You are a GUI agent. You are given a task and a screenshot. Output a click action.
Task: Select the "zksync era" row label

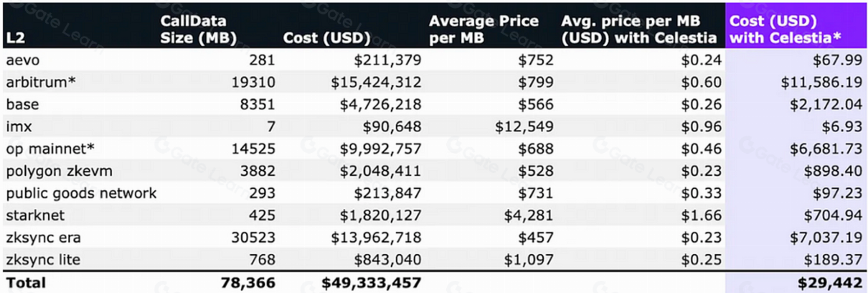(40, 238)
